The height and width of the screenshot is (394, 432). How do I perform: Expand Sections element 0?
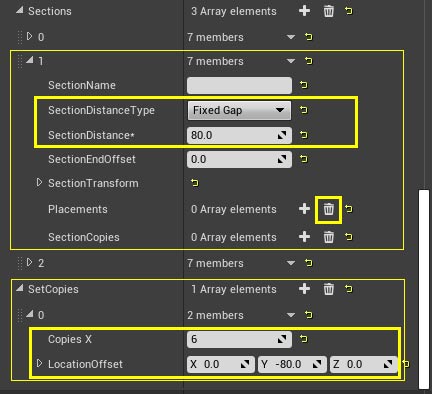[29, 36]
